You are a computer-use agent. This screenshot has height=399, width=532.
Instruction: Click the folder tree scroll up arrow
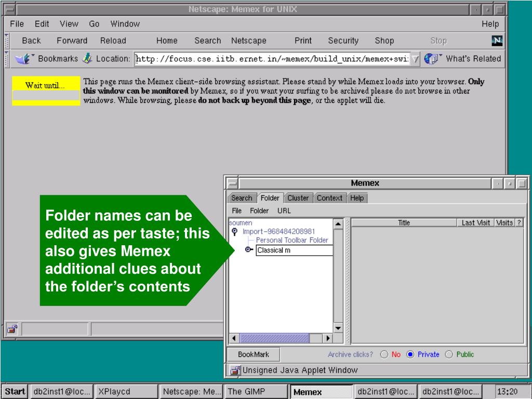coord(338,224)
